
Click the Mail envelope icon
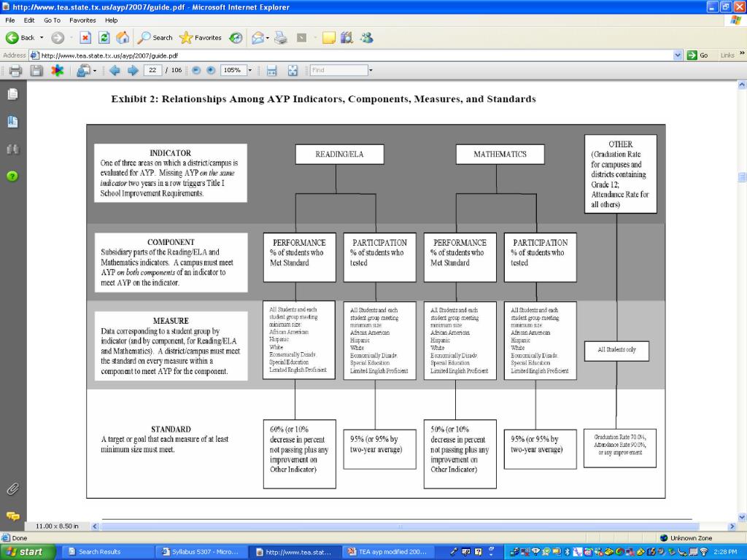258,38
